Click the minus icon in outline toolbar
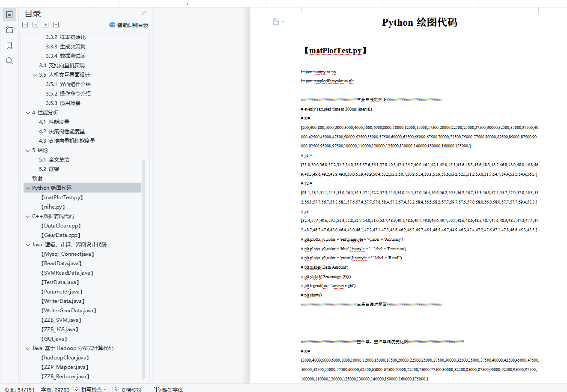The image size is (567, 392). [56, 25]
